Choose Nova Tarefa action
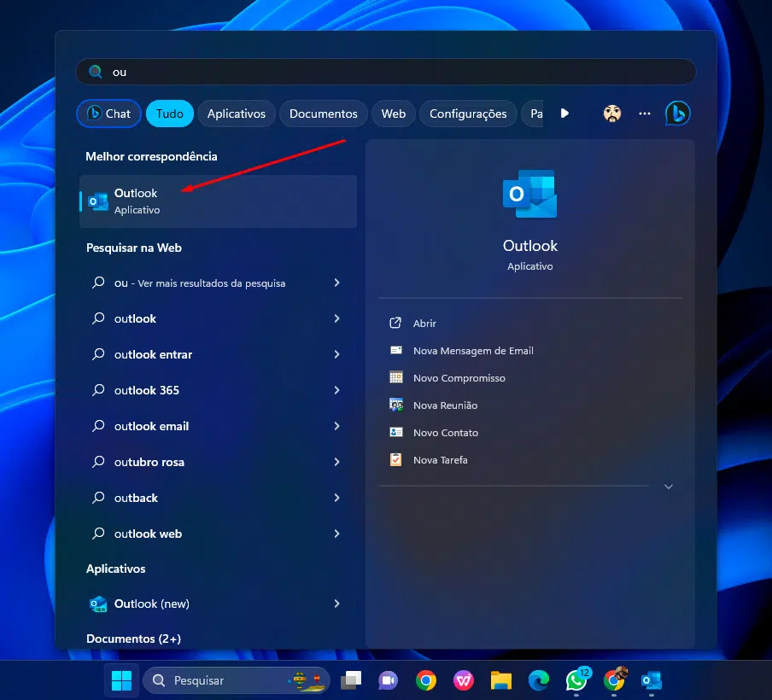This screenshot has width=772, height=700. coord(440,460)
